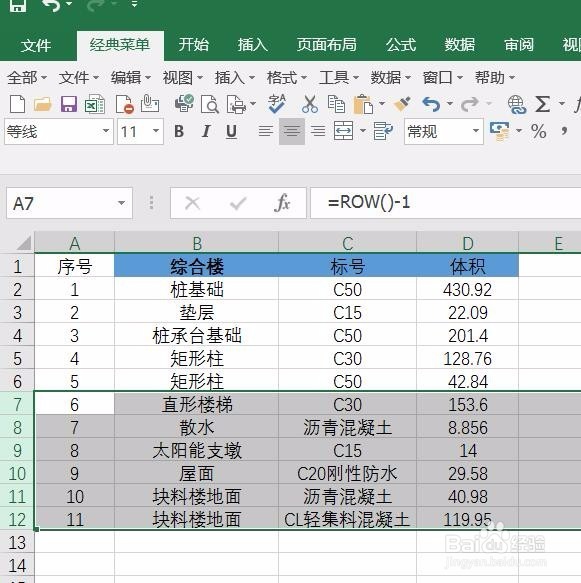Viewport: 581px width, 583px height.
Task: Click the formula bar showing =ROW()-1
Action: [x=445, y=203]
